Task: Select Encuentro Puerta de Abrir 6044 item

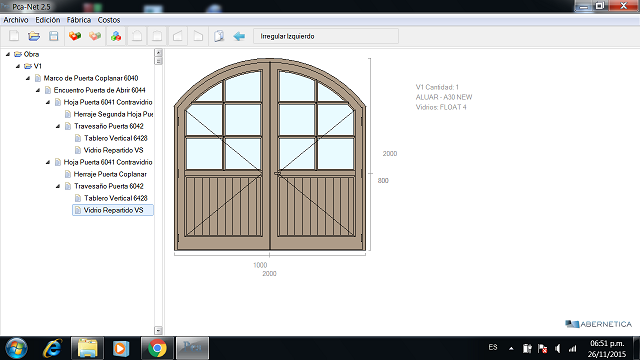Action: click(x=100, y=90)
